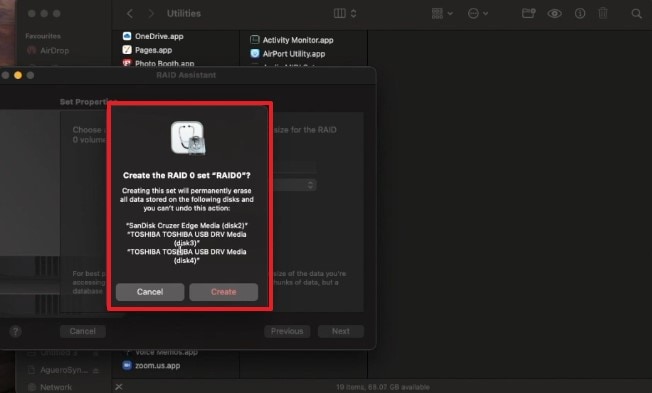Click the Get Info icon in Finder toolbar
Image resolution: width=652 pixels, height=393 pixels.
click(x=580, y=14)
